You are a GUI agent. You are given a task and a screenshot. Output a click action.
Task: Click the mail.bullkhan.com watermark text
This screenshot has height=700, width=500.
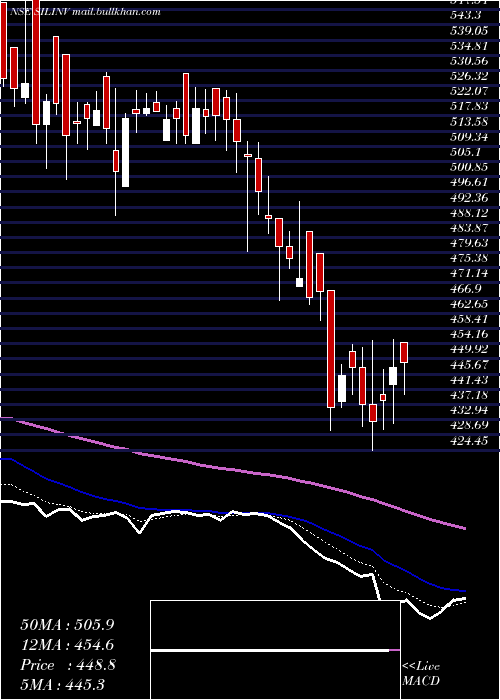[116, 12]
